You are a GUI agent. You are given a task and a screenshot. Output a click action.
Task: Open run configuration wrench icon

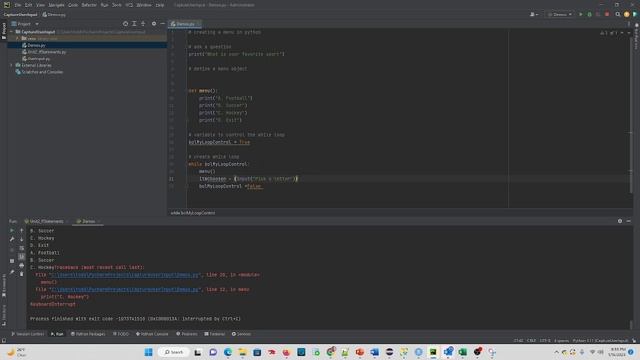pos(12,239)
